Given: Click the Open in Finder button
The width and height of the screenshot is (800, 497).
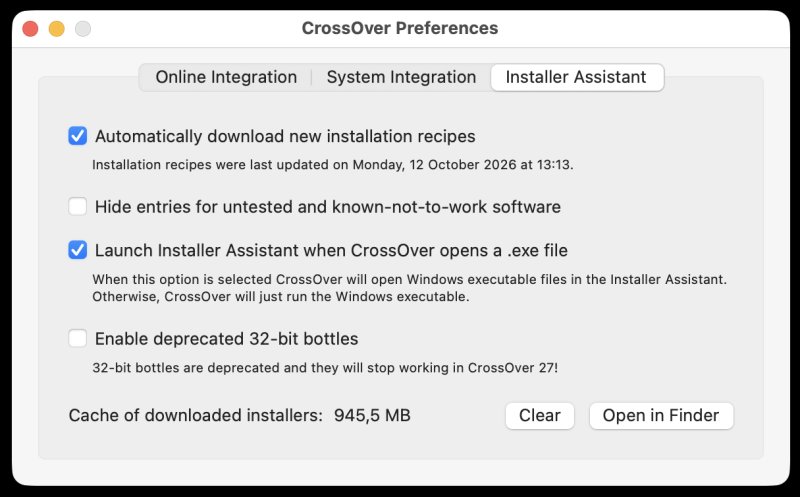Looking at the screenshot, I should pos(661,415).
